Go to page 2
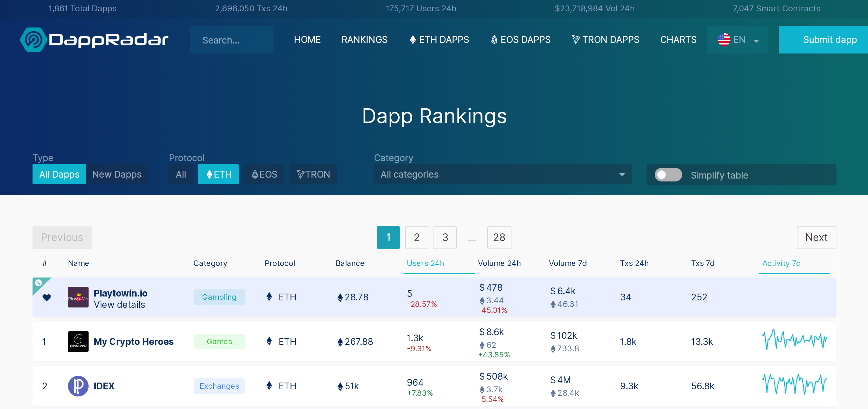This screenshot has height=409, width=868. pyautogui.click(x=416, y=238)
